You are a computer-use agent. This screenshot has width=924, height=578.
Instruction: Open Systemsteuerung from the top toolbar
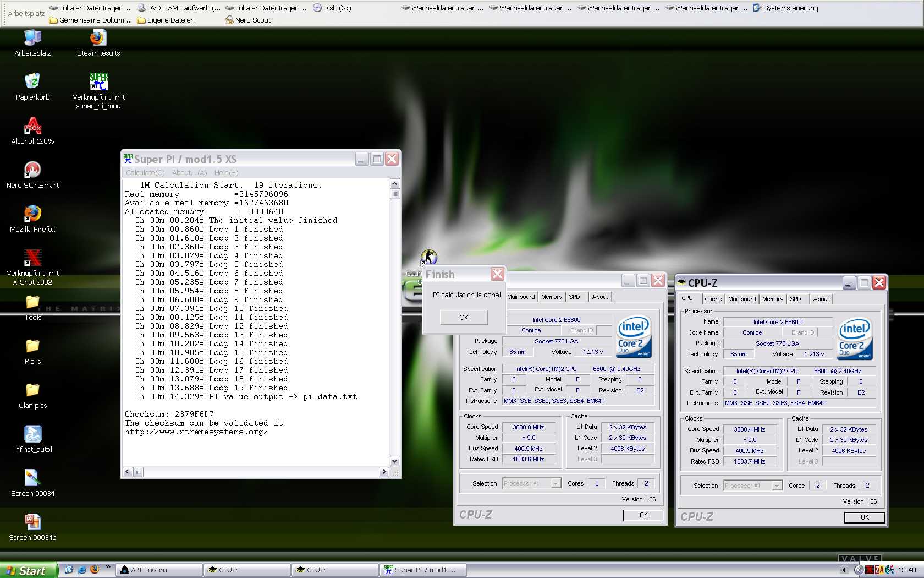click(x=785, y=8)
